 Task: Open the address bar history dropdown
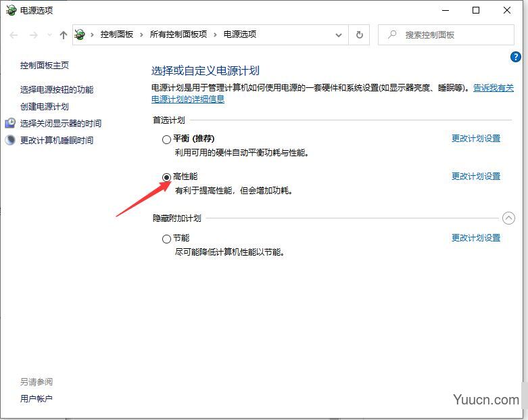(339, 35)
